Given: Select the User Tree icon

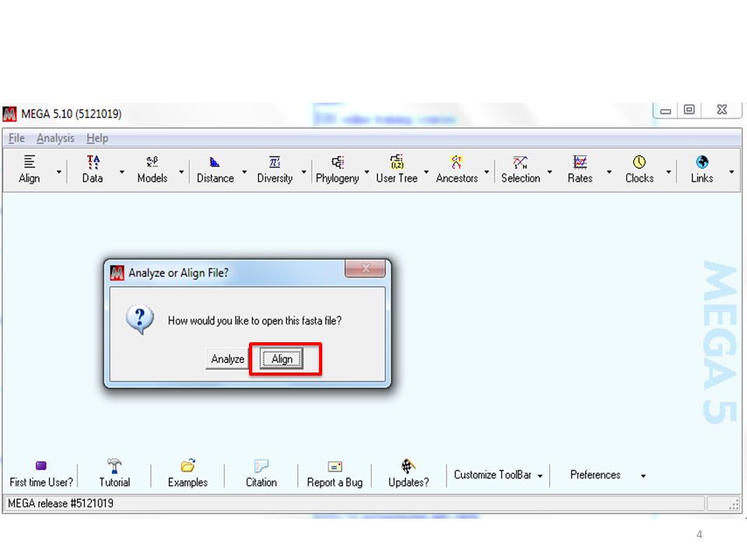Looking at the screenshot, I should 397,162.
